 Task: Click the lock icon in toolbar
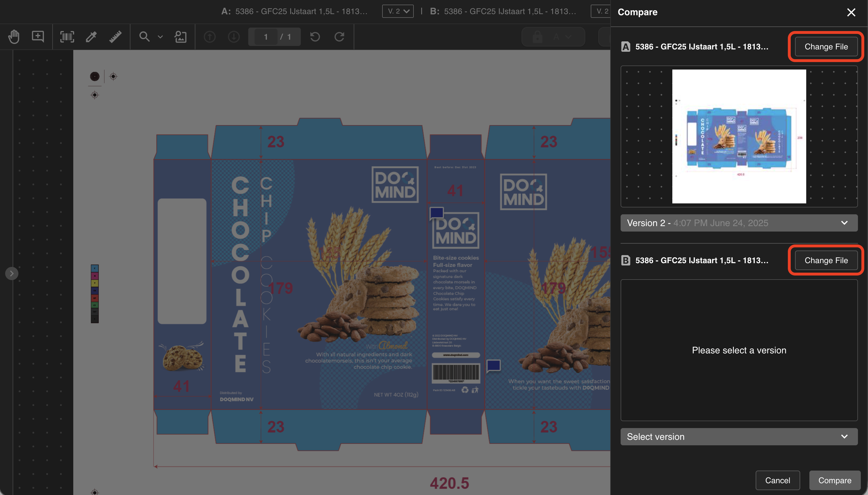pyautogui.click(x=537, y=37)
